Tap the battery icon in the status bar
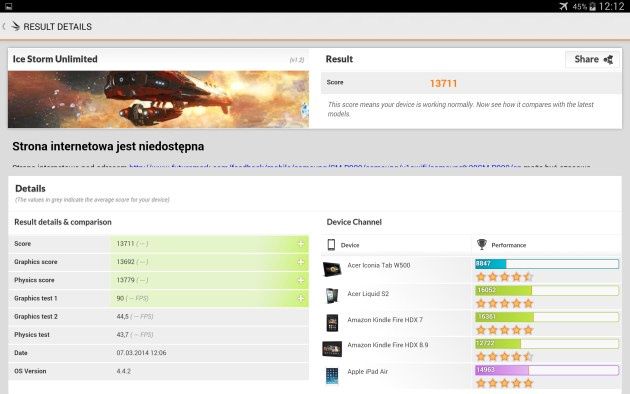 pyautogui.click(x=592, y=6)
